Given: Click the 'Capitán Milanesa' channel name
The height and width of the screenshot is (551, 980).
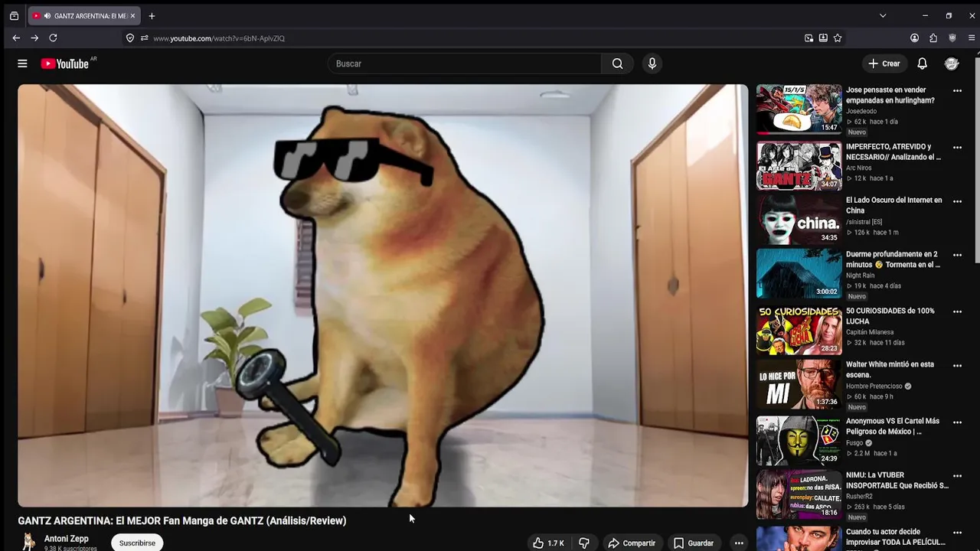Looking at the screenshot, I should tap(870, 332).
